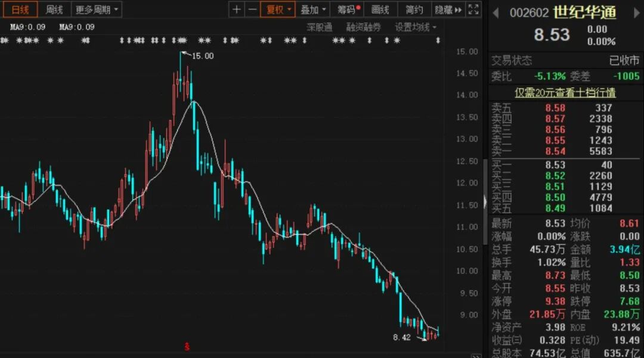Open 仅需20元查看十档行情 link

tap(565, 93)
